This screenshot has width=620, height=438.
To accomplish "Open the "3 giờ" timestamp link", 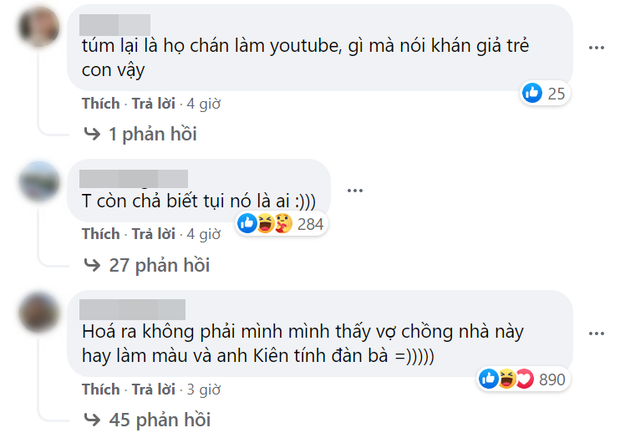I will click(x=204, y=389).
